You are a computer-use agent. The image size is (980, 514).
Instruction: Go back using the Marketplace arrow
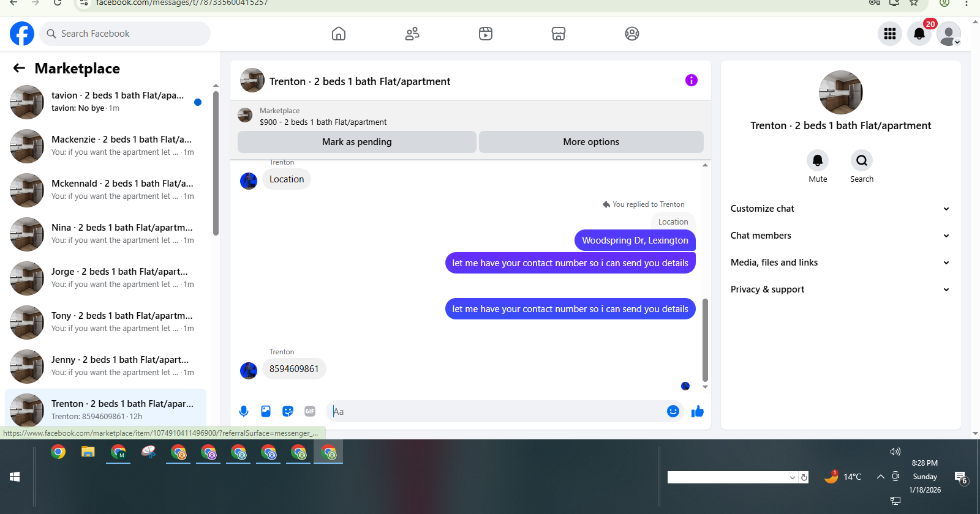coord(19,68)
